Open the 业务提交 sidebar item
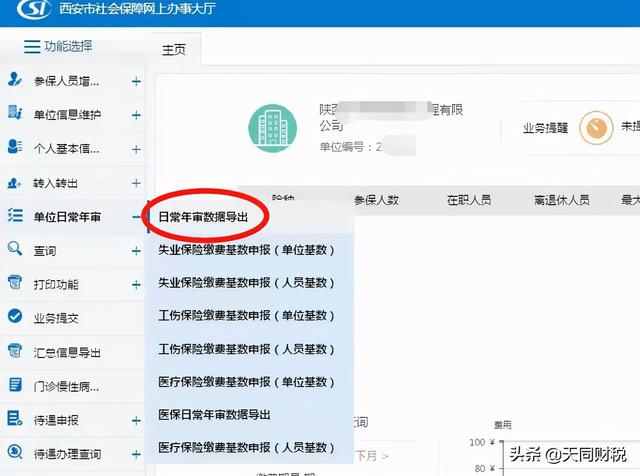640x476 pixels. pyautogui.click(x=73, y=318)
